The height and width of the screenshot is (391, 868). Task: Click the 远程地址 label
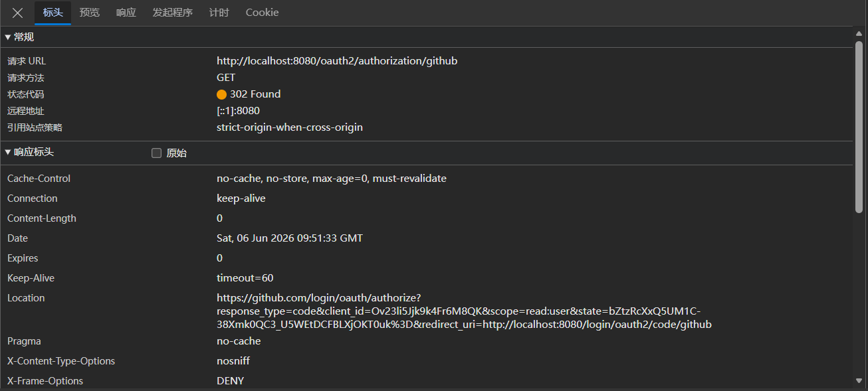[x=25, y=111]
